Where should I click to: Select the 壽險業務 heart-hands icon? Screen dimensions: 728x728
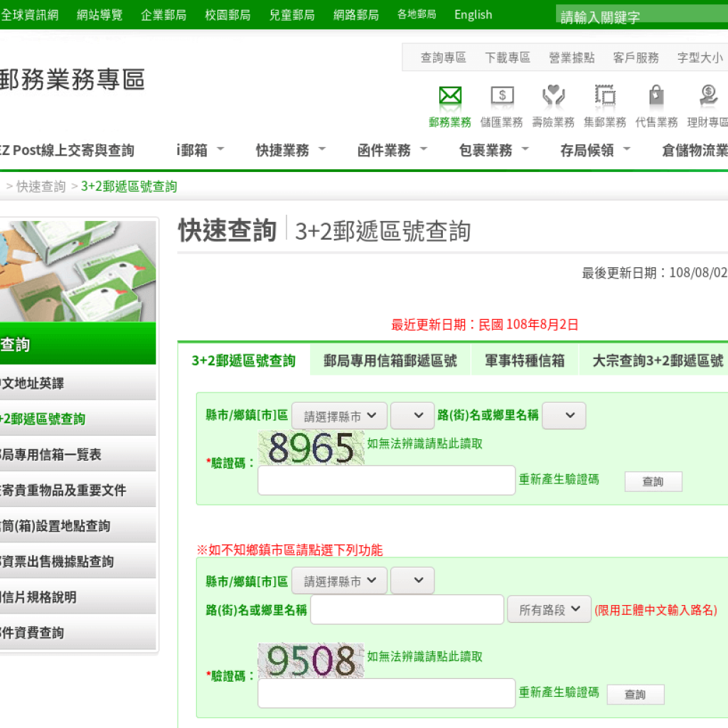point(553,96)
